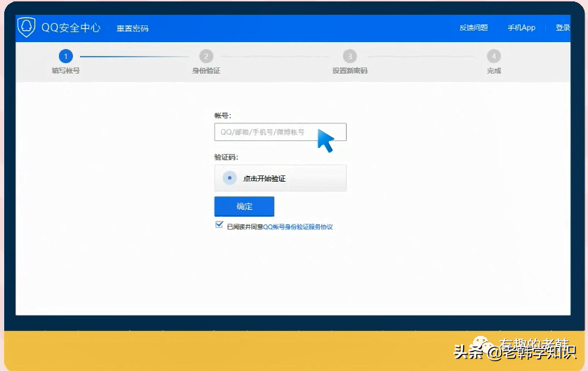
Task: Click the 验证码: label
Action: (226, 157)
